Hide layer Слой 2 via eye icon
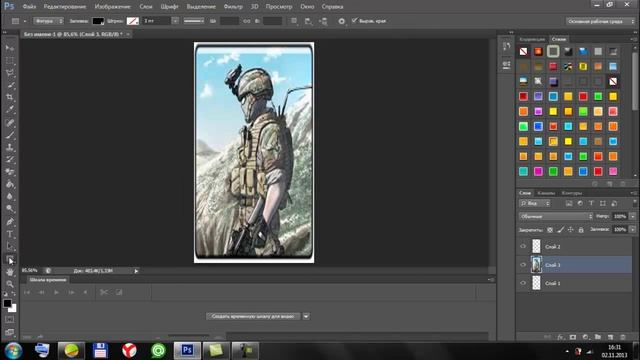Image resolution: width=640 pixels, height=360 pixels. click(x=523, y=246)
